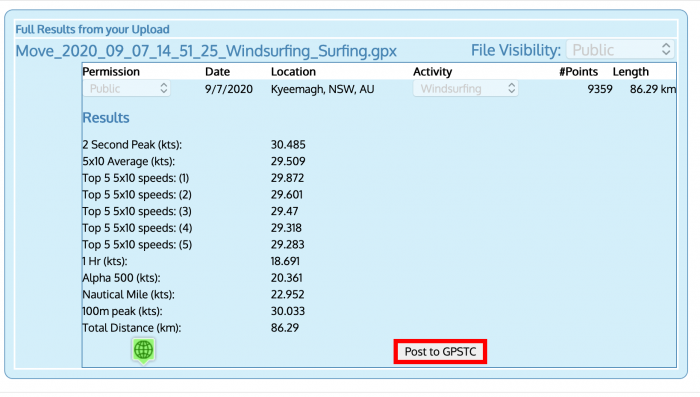Click Full Results from your Upload heading

click(92, 29)
